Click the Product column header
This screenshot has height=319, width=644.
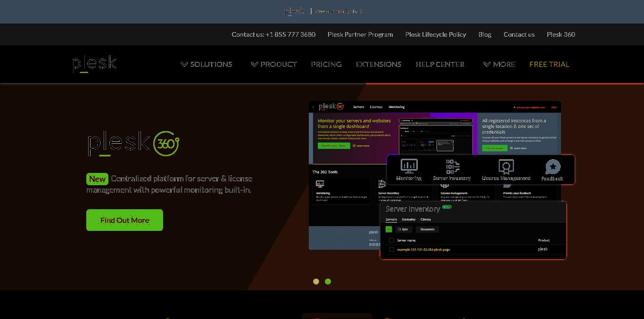tap(544, 240)
